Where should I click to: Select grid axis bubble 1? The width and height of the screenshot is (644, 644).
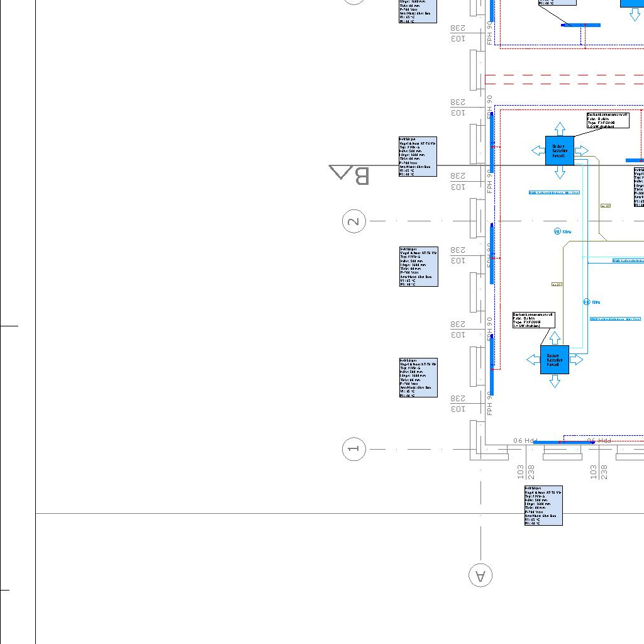(x=354, y=449)
